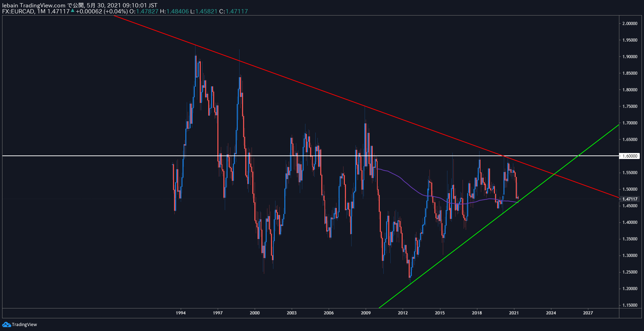Click the 2027 time axis label
This screenshot has width=644, height=331.
coord(588,313)
